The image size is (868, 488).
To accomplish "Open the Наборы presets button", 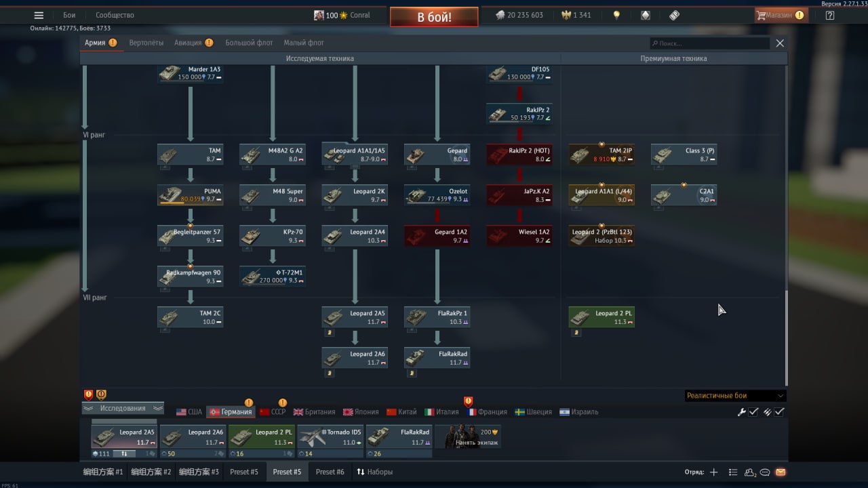I will pyautogui.click(x=374, y=472).
